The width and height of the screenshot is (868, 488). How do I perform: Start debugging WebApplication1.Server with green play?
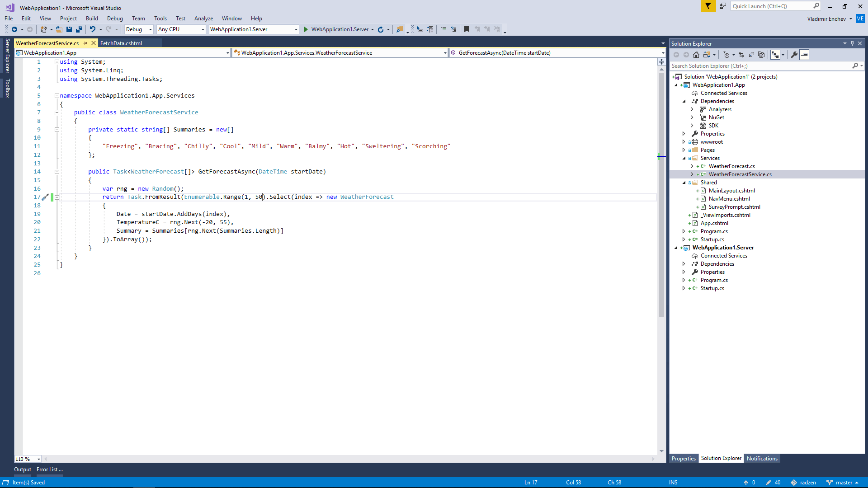click(306, 29)
